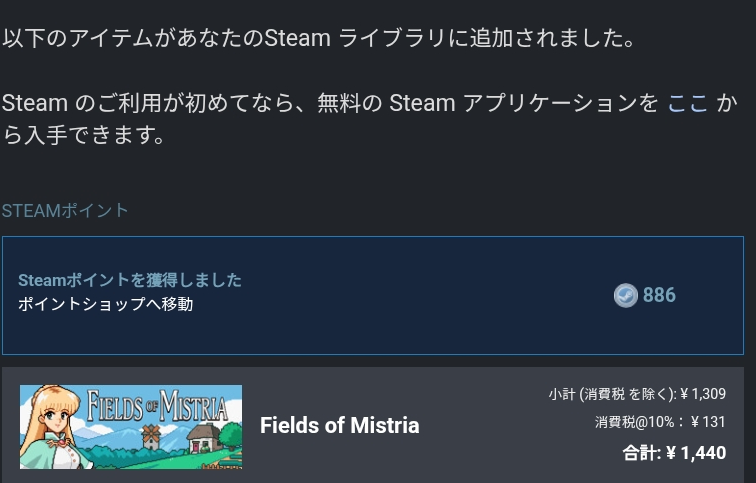Click the windmill in the game banner
Screen dimensions: 756x483
coord(150,436)
